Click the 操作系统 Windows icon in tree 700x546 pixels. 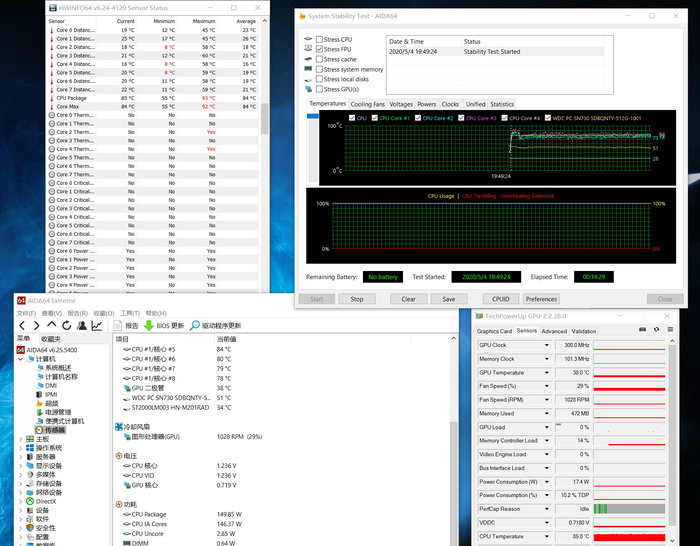(x=30, y=448)
